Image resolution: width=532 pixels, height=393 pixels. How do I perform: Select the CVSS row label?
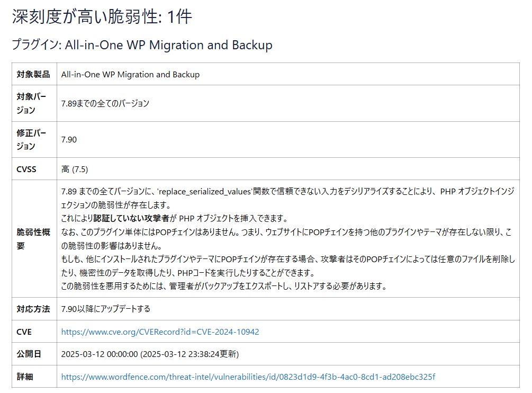(x=26, y=169)
